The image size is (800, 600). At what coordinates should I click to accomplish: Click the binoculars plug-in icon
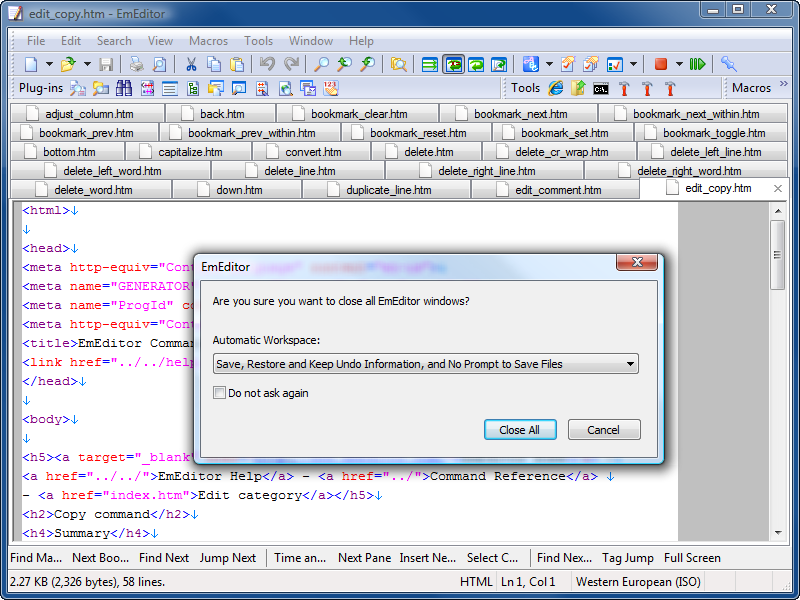(x=123, y=88)
